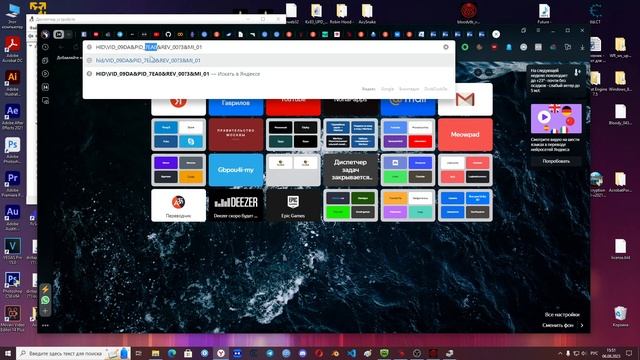
Task: Open Adobe Acrobat DC desktop shortcut
Action: tap(12, 49)
